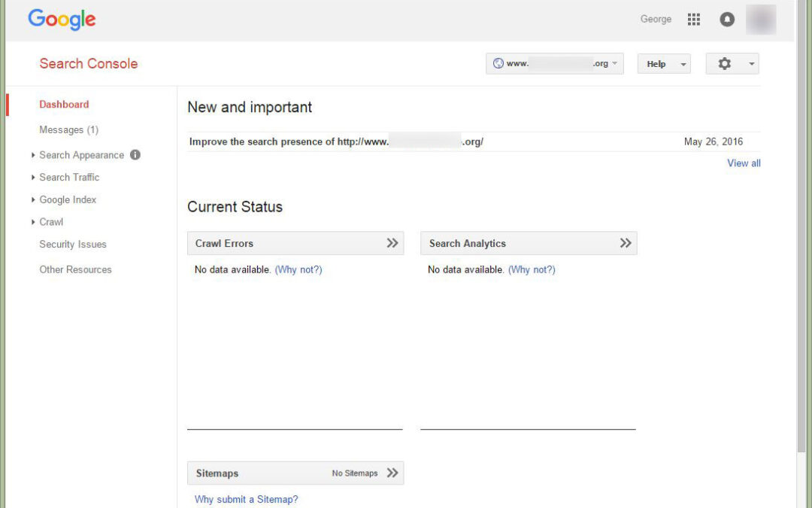Click the Crawl Errors header button
Viewport: 812px width, 508px height.
295,243
